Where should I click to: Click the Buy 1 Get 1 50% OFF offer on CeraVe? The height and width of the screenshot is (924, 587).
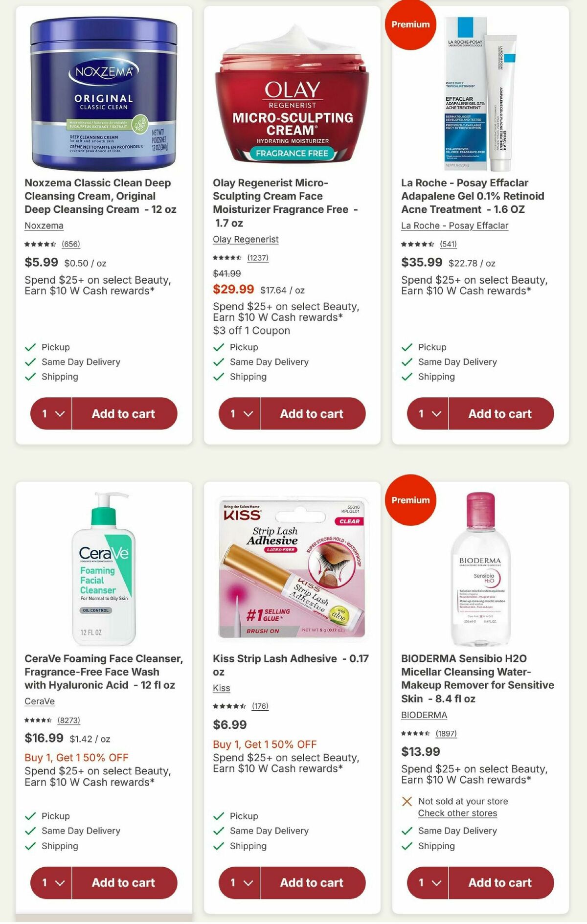tap(76, 758)
